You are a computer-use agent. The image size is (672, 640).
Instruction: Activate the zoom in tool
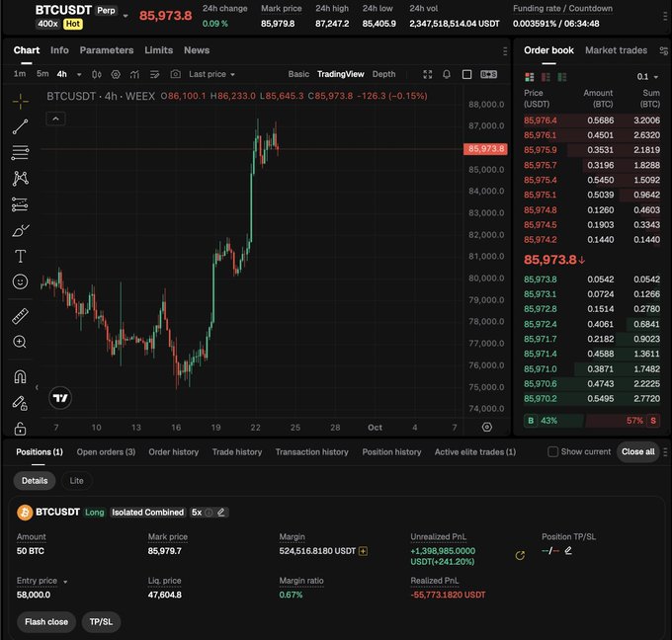[20, 342]
